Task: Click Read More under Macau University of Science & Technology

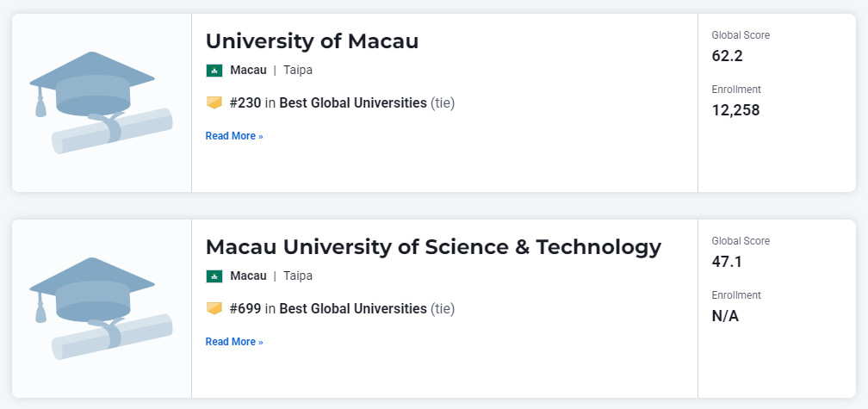Action: pyautogui.click(x=234, y=342)
